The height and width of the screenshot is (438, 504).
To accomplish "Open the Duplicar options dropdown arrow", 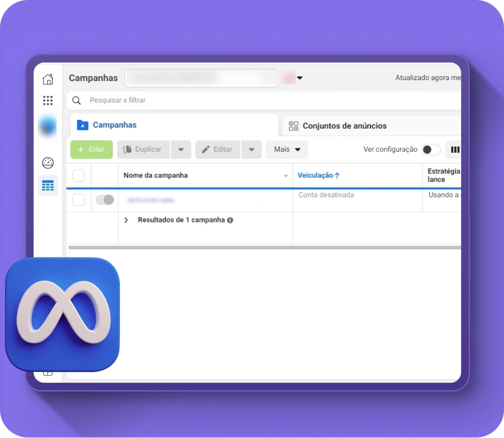I will coord(181,149).
